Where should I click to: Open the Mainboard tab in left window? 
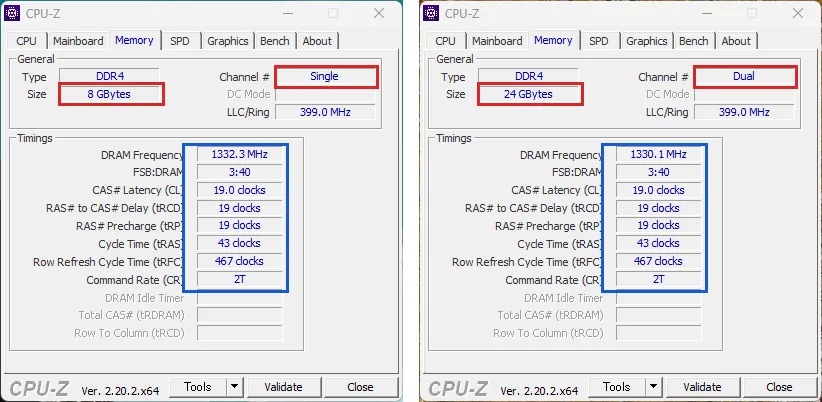point(78,41)
